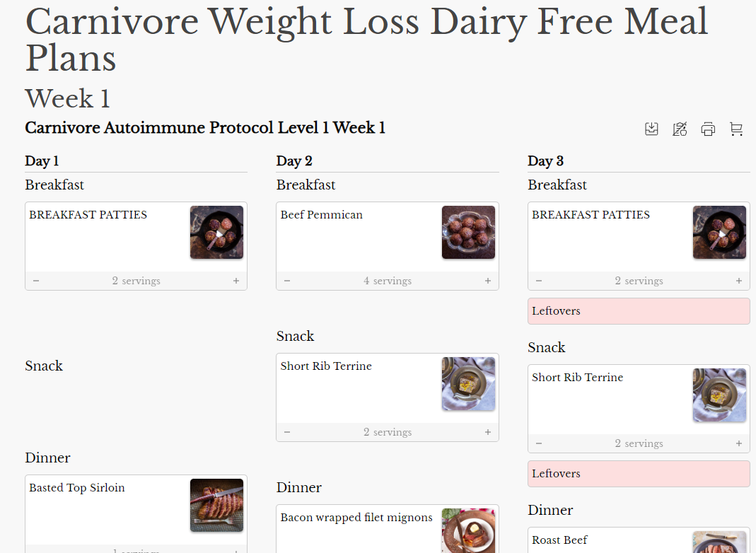
Task: Open the Bacon wrapped filet mignons recipe
Action: (x=356, y=518)
